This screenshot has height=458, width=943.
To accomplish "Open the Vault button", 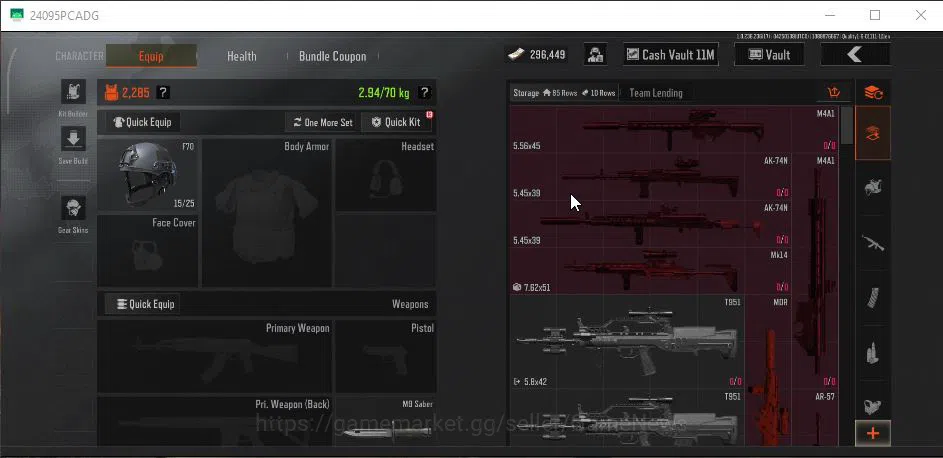I will click(x=769, y=55).
